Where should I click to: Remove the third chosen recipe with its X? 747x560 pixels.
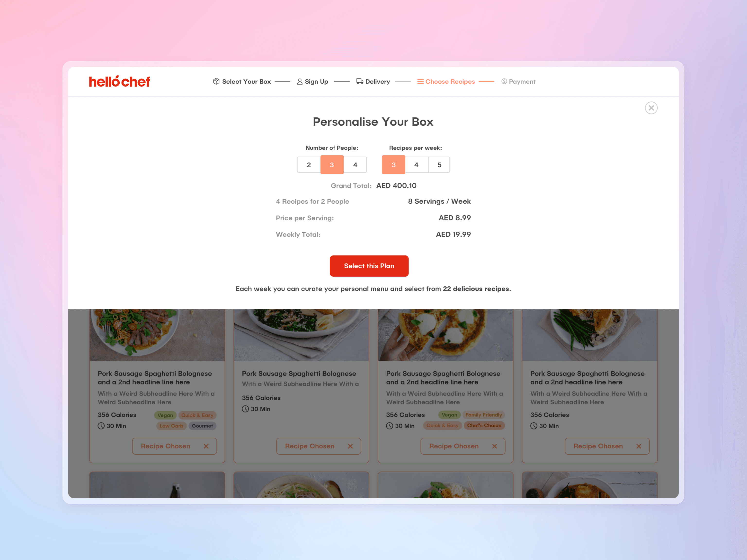coord(494,446)
